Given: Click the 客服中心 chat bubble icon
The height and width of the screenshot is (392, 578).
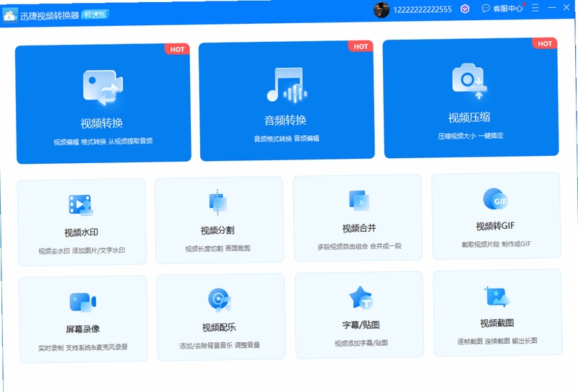Looking at the screenshot, I should [486, 8].
